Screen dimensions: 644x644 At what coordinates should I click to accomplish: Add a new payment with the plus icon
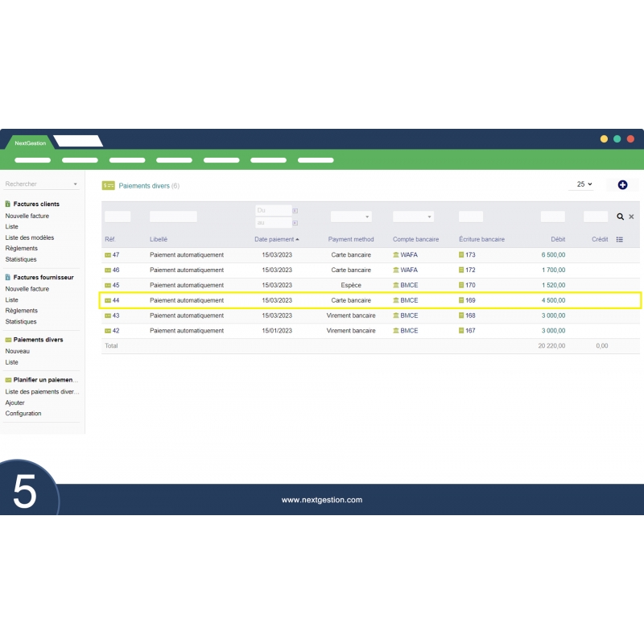pos(623,185)
